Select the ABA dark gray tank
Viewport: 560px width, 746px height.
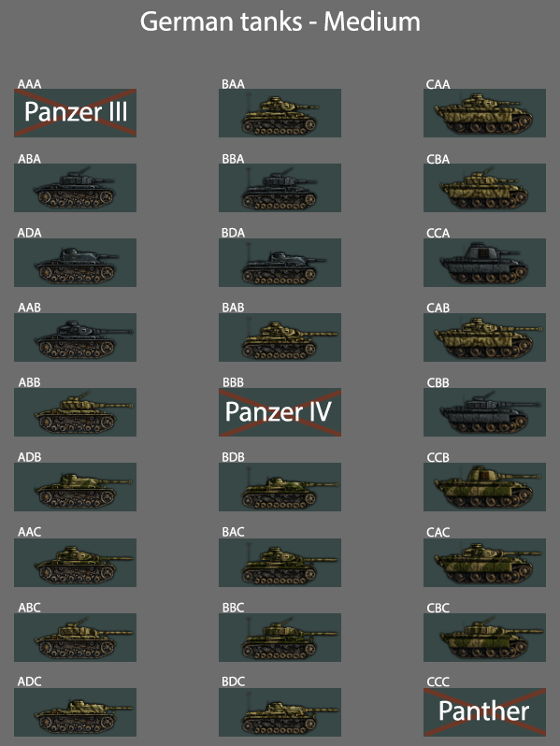tap(75, 188)
